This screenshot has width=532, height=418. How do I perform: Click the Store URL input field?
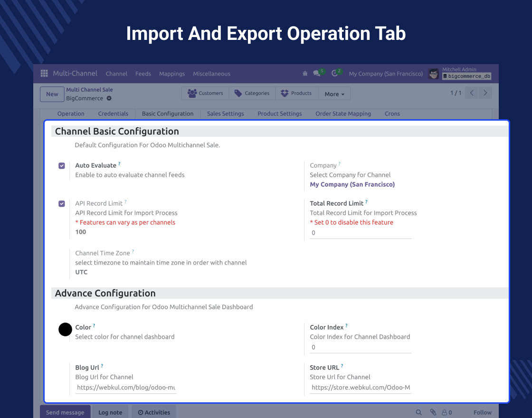(x=361, y=388)
